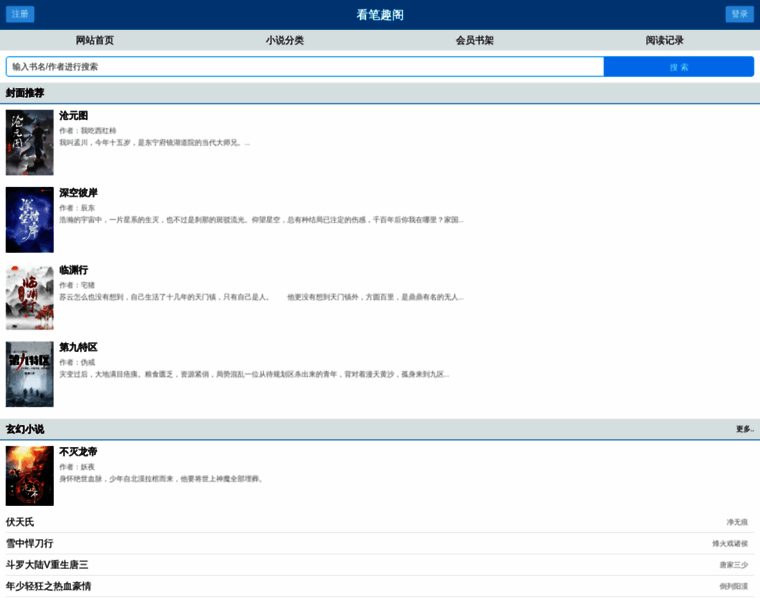
Task: Click the 登录 login button
Action: (739, 14)
